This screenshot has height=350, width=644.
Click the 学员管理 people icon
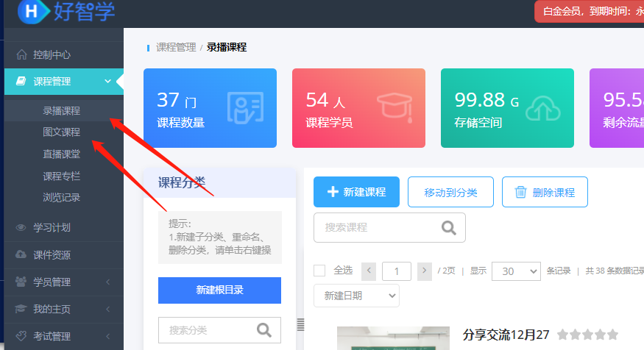21,282
